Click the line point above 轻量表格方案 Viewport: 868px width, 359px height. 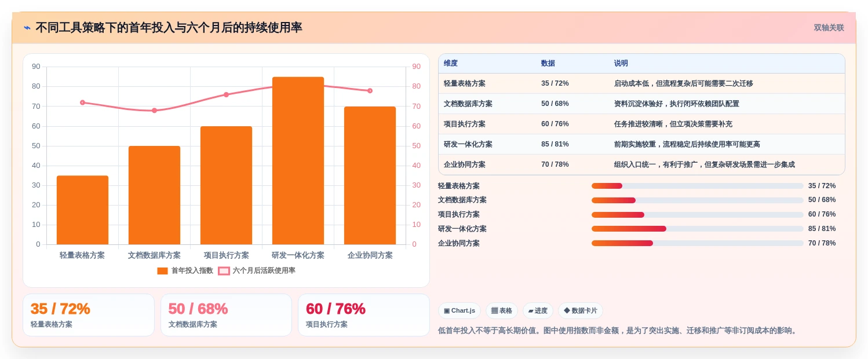click(x=82, y=102)
